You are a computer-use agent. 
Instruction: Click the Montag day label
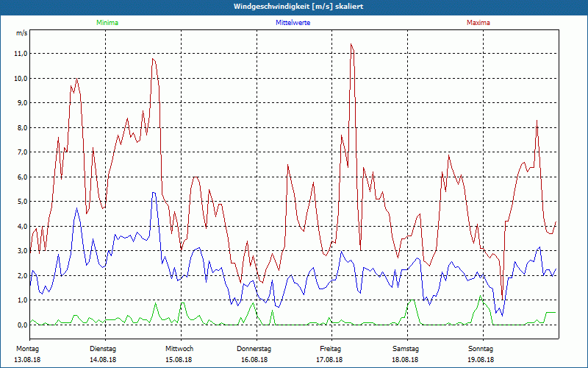27,349
